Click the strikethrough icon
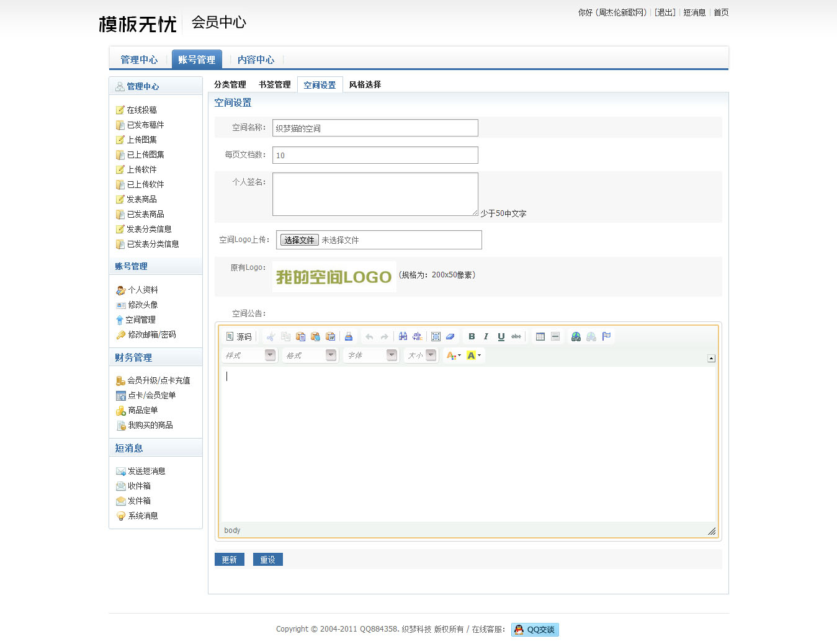 (x=516, y=336)
